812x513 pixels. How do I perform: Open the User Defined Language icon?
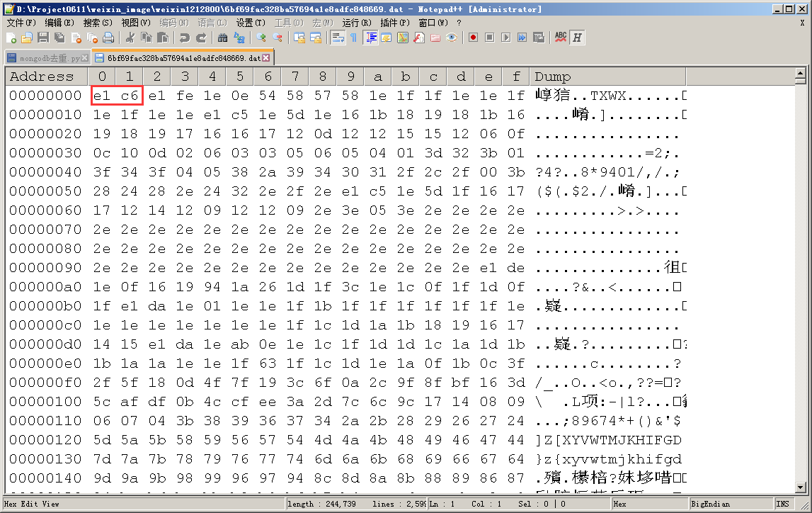[387, 38]
